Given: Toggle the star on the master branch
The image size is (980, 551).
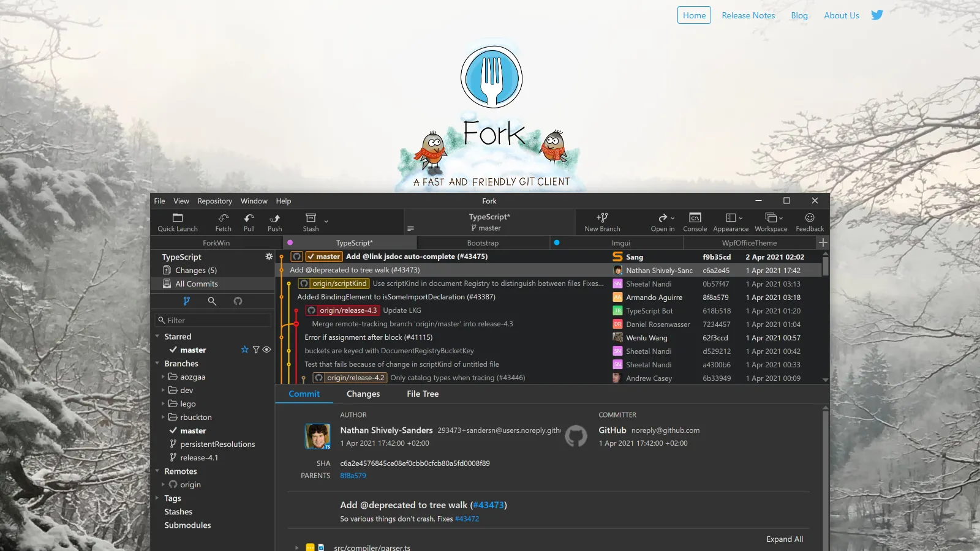Looking at the screenshot, I should coord(244,350).
